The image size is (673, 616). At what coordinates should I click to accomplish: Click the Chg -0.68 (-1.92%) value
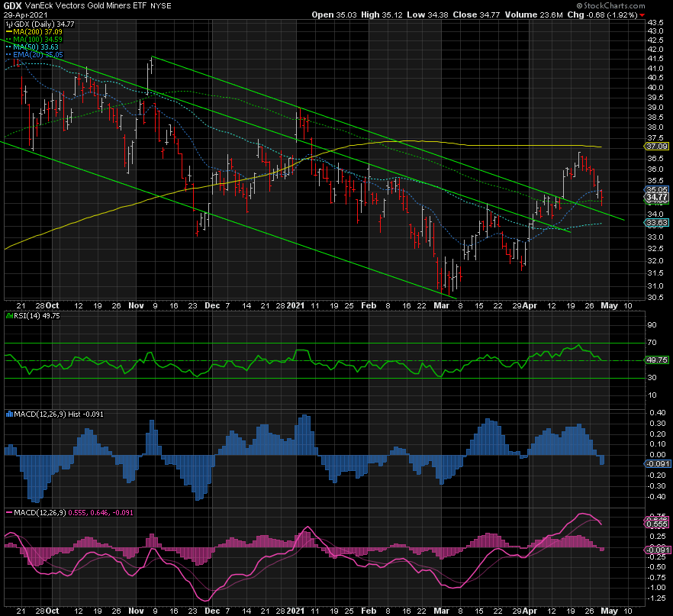pos(602,15)
